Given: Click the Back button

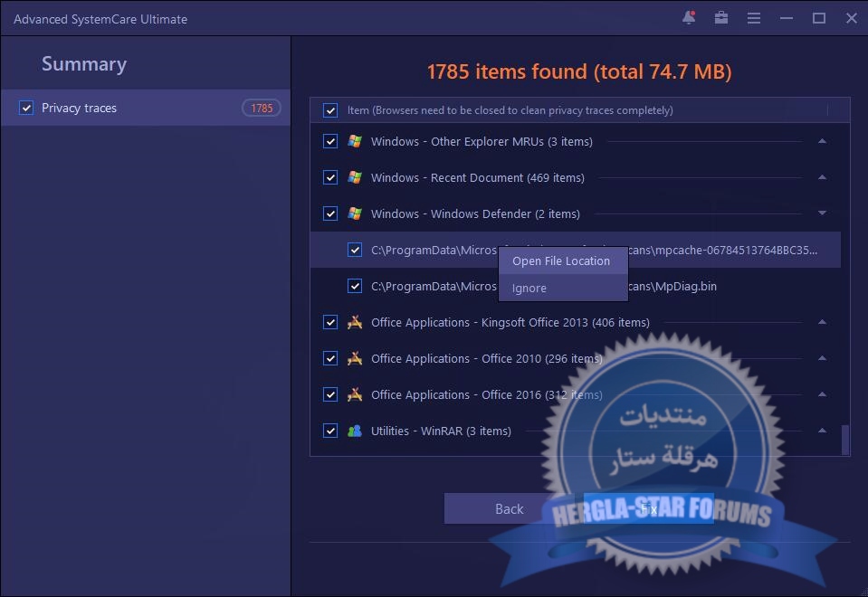Looking at the screenshot, I should [x=509, y=508].
